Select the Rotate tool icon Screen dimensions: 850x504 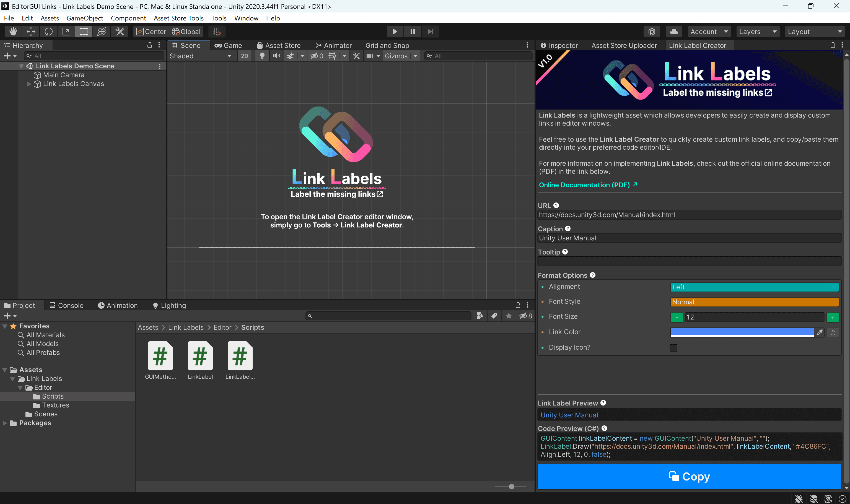tap(49, 32)
